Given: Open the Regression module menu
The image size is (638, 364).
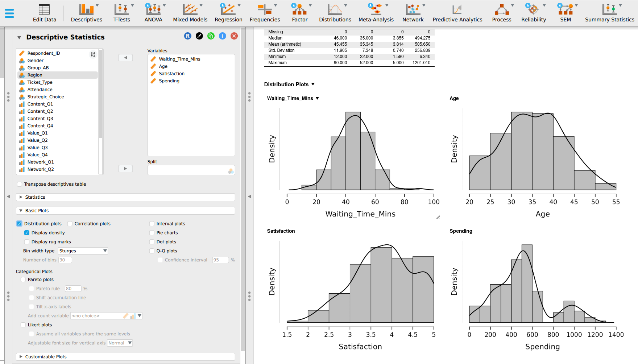Looking at the screenshot, I should coord(228,13).
